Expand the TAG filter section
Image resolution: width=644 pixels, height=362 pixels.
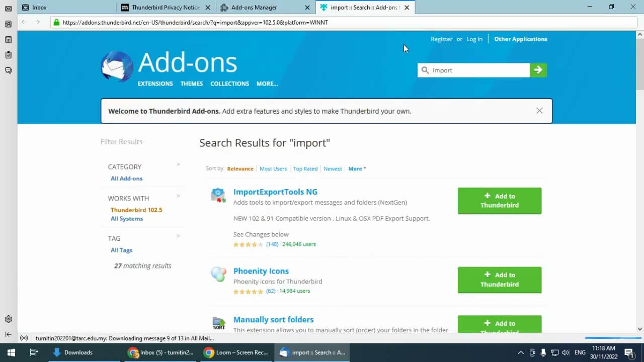pos(178,236)
